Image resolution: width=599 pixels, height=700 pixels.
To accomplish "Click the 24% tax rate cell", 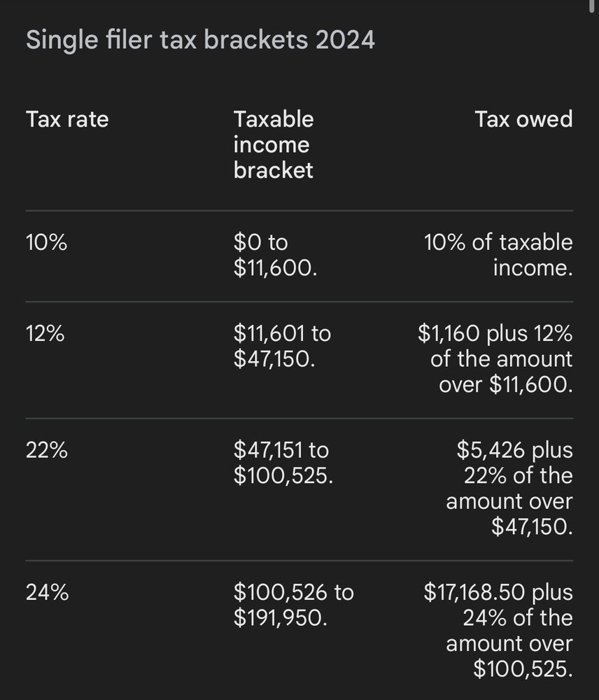I will coord(48,592).
